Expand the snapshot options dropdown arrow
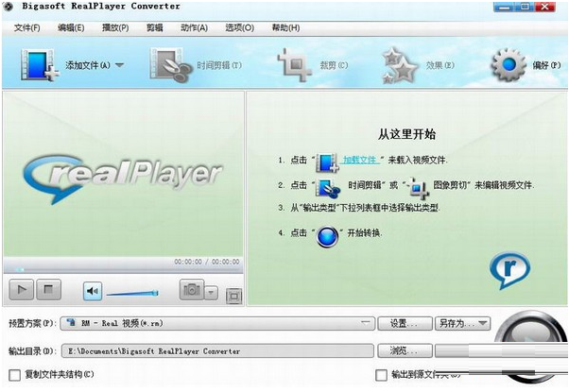Viewport: 569px width, 392px height. tap(211, 293)
